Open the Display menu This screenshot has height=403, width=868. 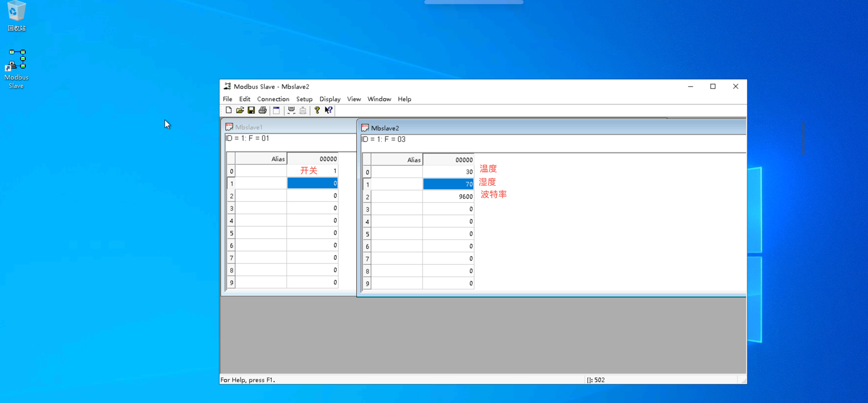(330, 99)
